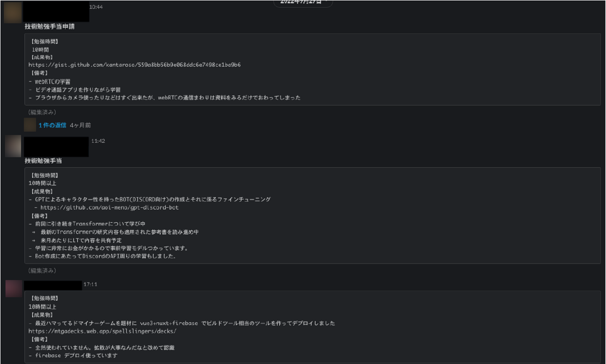Screen dimensions: 606x364
Task: Click the 10:44 message timestamp
Action: tap(96, 7)
